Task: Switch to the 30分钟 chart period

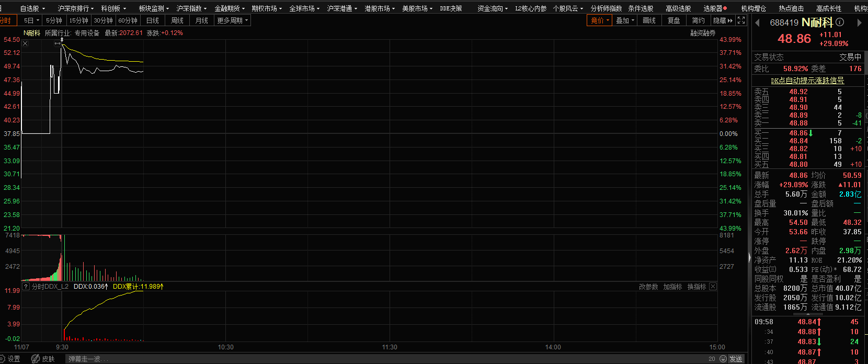Action: coord(103,20)
